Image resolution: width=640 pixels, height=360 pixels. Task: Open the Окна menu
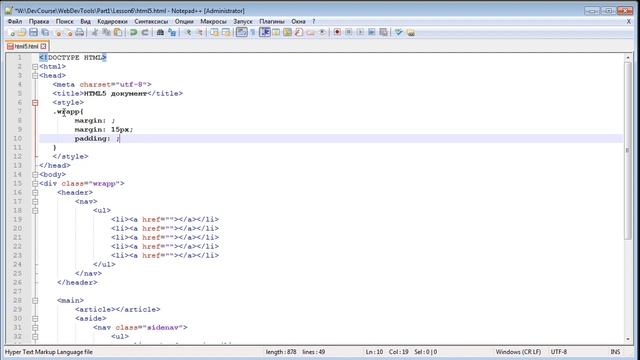pyautogui.click(x=298, y=21)
